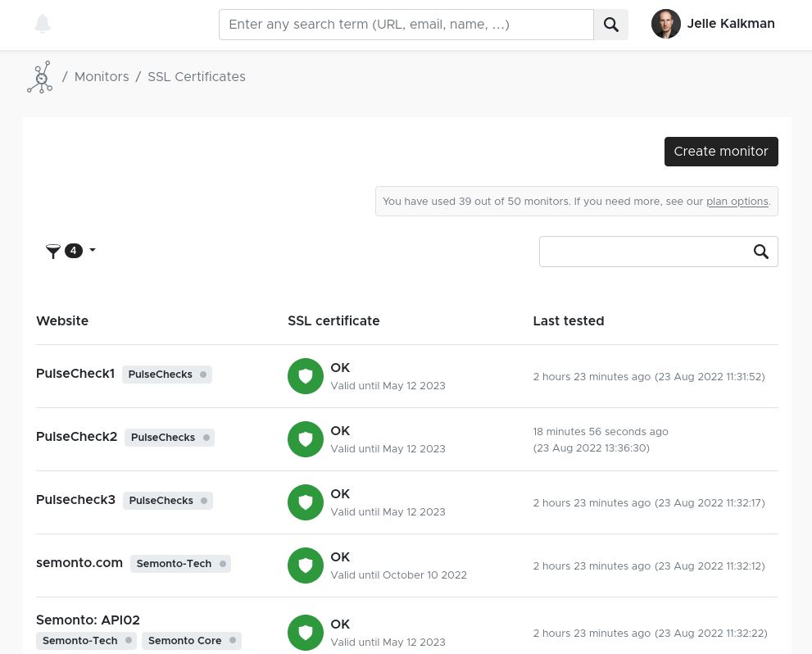Click PulseCheck1's green SSL shield icon

306,376
